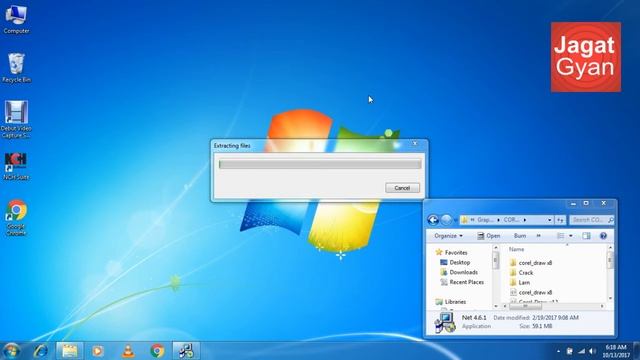The width and height of the screenshot is (640, 360).
Task: Close the Explorer window
Action: point(604,203)
